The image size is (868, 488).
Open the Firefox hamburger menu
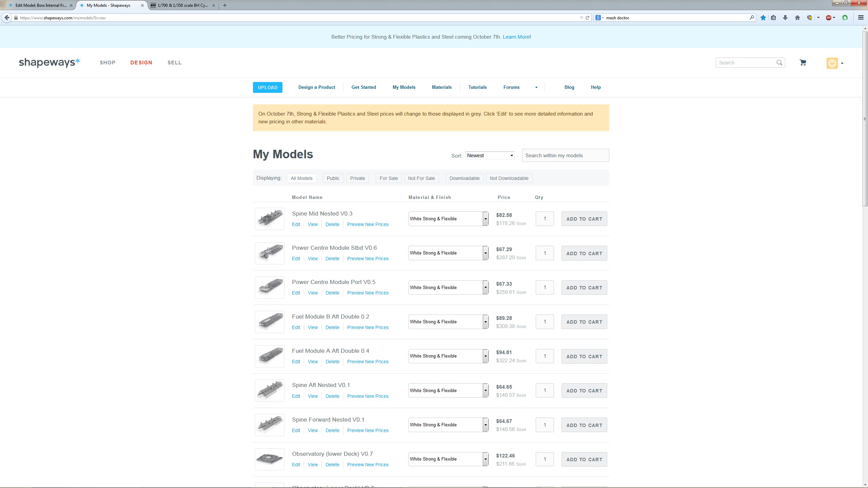(861, 18)
